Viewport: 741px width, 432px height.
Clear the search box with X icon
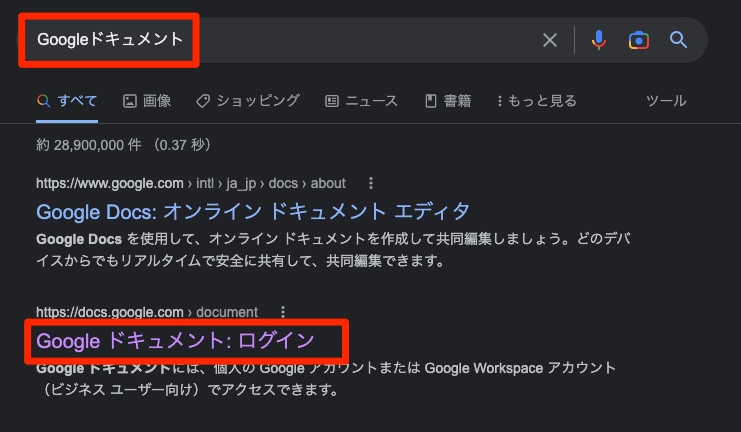[x=550, y=40]
